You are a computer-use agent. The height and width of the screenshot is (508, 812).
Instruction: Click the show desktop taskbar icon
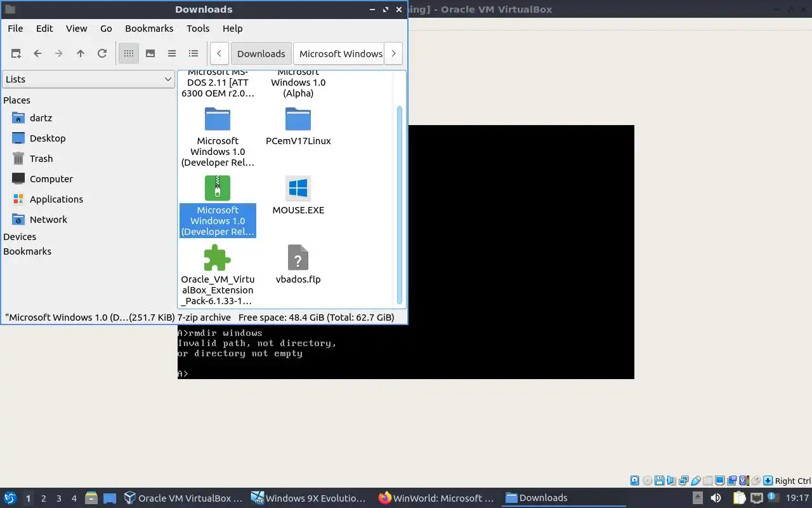110,498
